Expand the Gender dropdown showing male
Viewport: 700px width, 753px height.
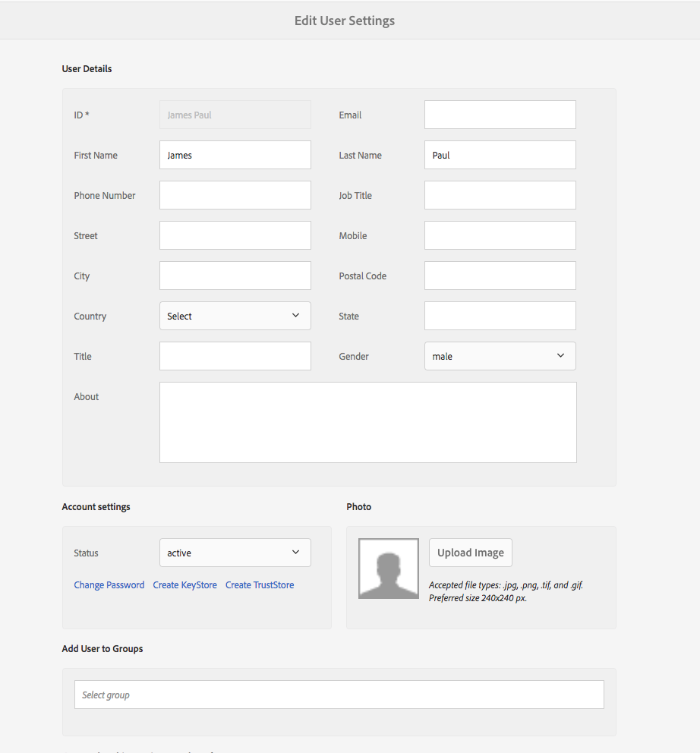[500, 356]
